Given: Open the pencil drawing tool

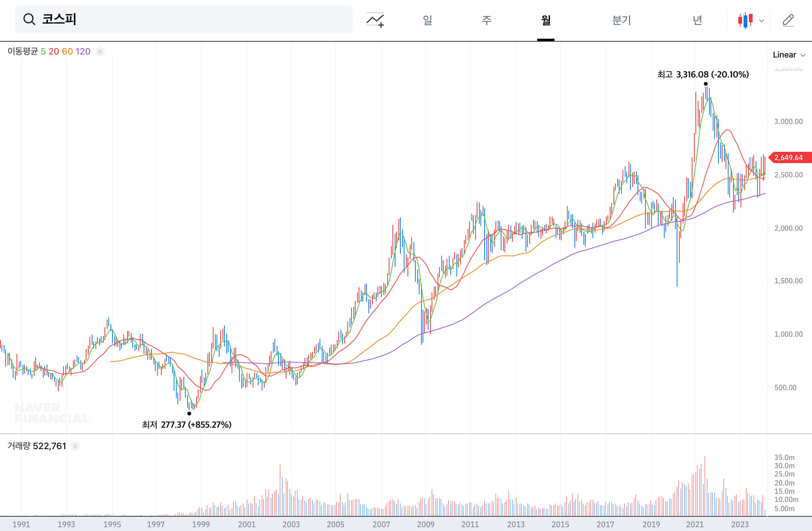Looking at the screenshot, I should pos(788,20).
